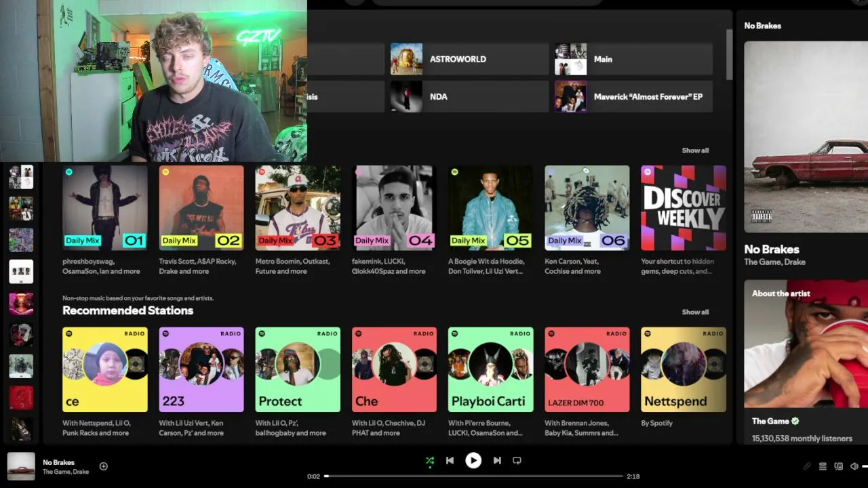Open the purple-green abstract cover in the sidebar
Screen dimensions: 868x488
[x=21, y=240]
